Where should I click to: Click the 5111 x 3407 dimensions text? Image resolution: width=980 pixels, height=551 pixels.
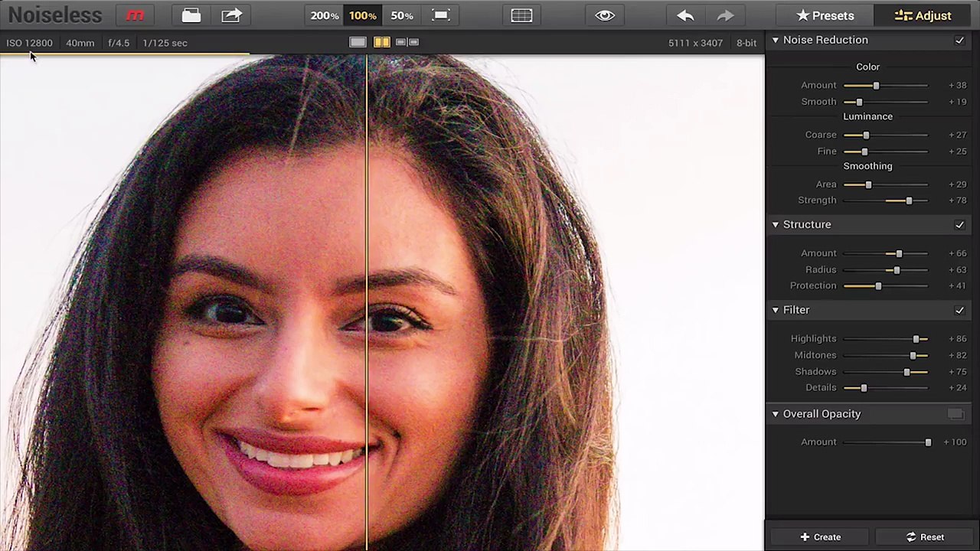(x=695, y=43)
